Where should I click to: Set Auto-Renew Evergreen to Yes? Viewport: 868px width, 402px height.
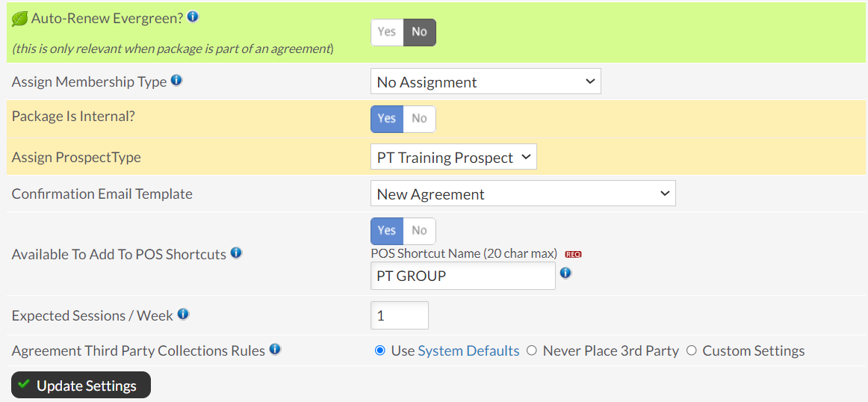coord(386,32)
